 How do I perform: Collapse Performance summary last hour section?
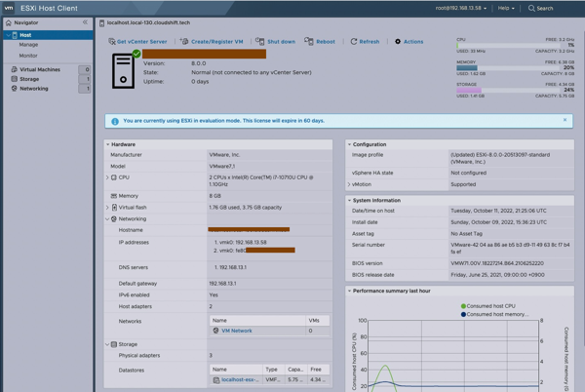tap(350, 291)
